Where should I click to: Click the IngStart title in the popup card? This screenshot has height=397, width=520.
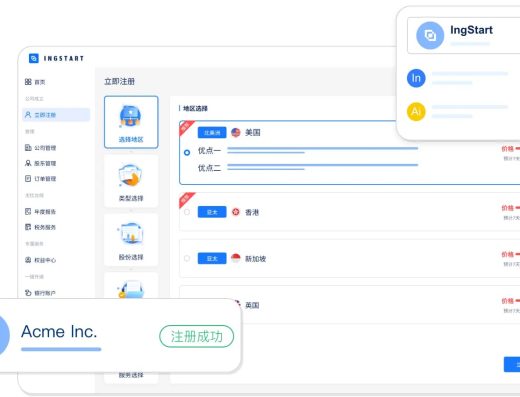point(471,30)
